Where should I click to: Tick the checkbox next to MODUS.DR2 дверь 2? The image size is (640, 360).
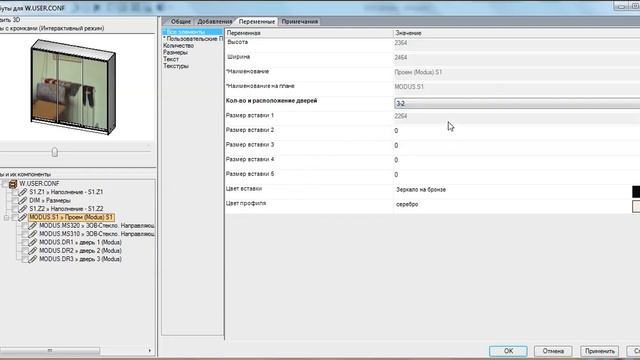[25, 251]
